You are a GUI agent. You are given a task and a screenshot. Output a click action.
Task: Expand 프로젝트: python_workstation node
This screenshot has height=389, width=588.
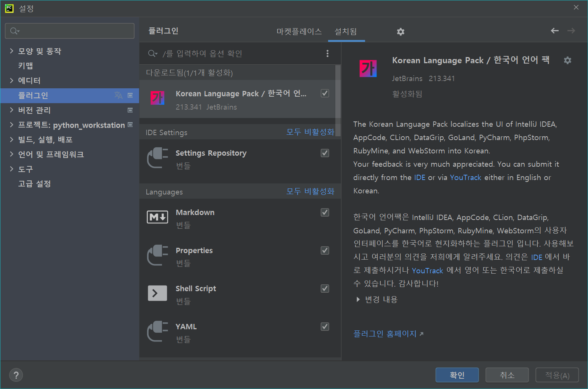(x=11, y=125)
